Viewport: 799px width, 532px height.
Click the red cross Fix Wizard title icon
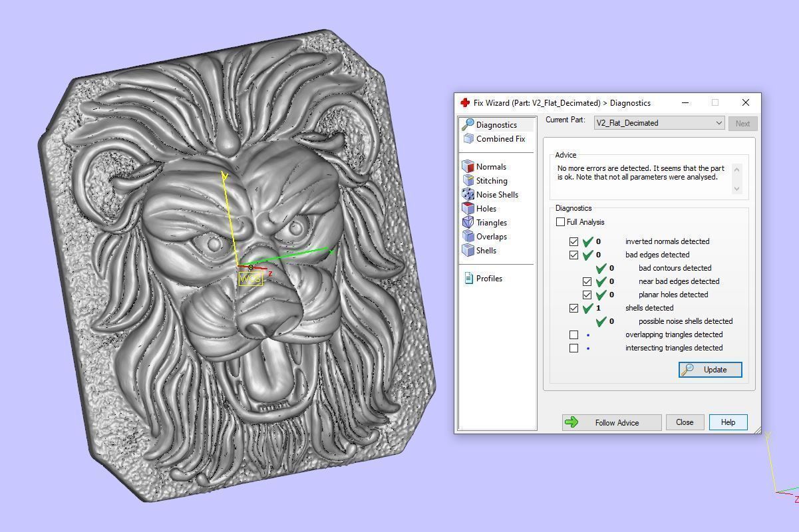(x=465, y=102)
